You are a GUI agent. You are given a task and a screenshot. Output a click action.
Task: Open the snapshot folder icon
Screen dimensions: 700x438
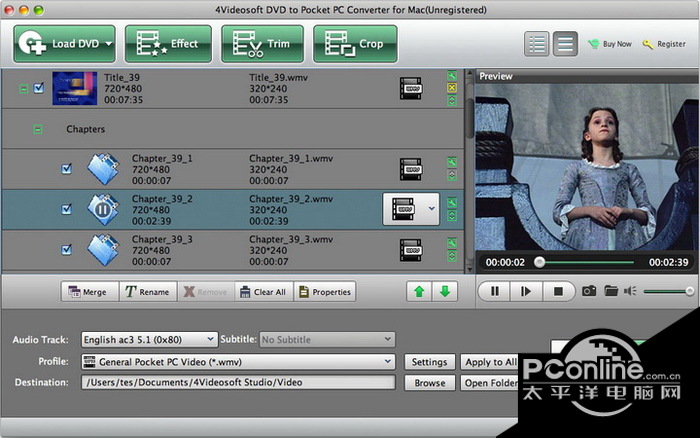[609, 291]
